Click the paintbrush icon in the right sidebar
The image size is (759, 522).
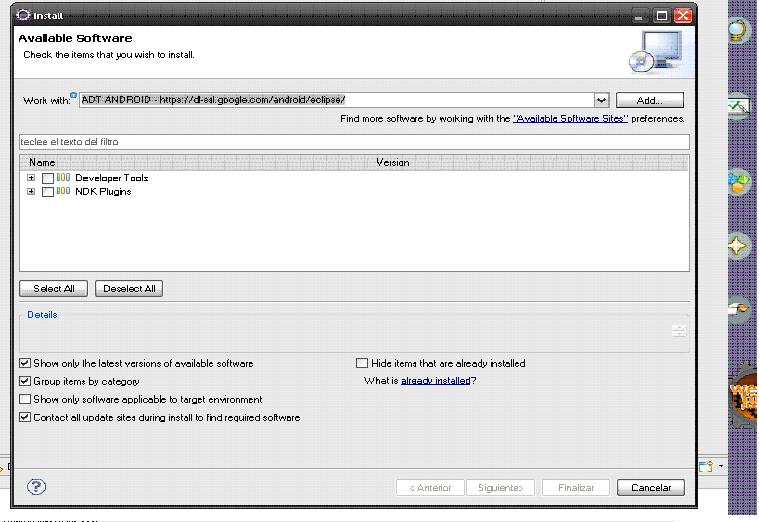click(x=738, y=308)
